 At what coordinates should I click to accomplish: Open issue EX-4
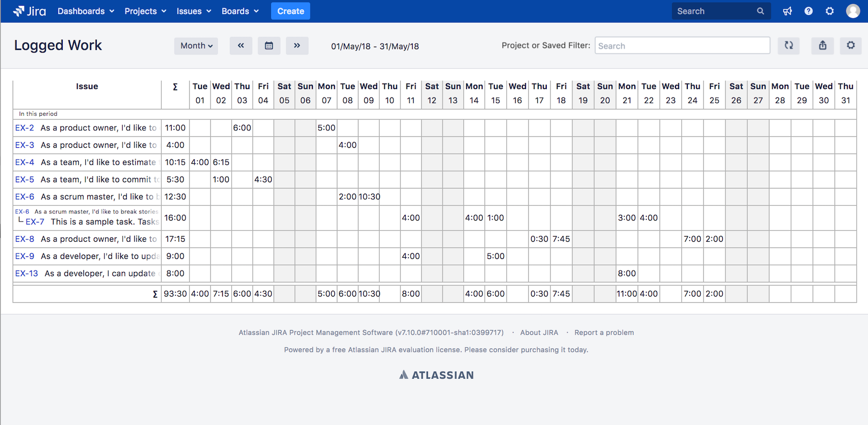[x=25, y=162]
